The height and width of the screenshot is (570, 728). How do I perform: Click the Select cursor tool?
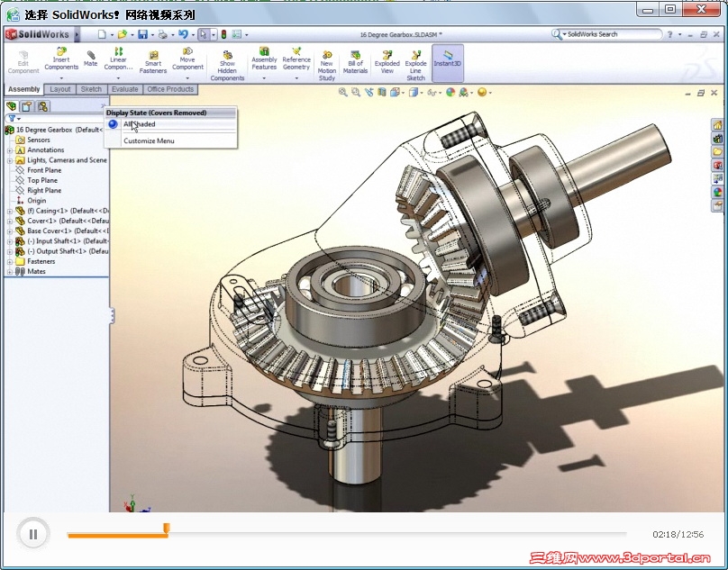click(204, 34)
